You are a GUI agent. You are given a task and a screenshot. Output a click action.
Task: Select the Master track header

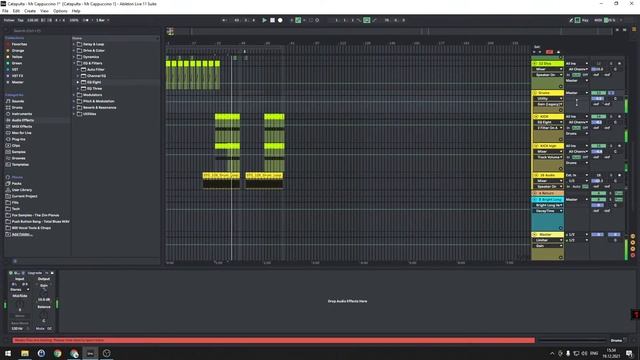pyautogui.click(x=548, y=235)
